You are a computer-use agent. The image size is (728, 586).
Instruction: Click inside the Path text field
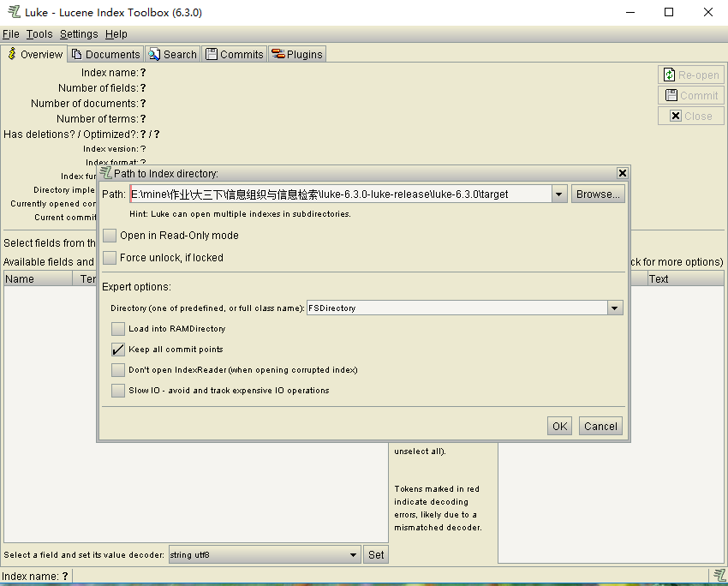coord(341,194)
